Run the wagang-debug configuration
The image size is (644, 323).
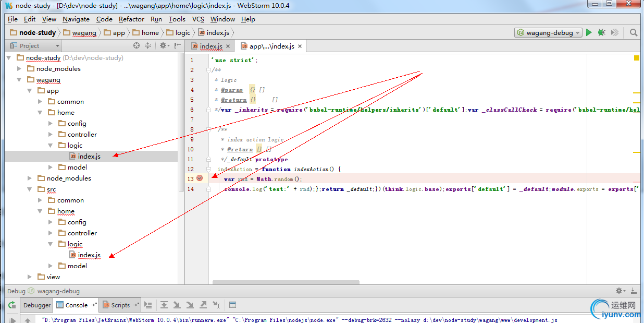point(589,32)
